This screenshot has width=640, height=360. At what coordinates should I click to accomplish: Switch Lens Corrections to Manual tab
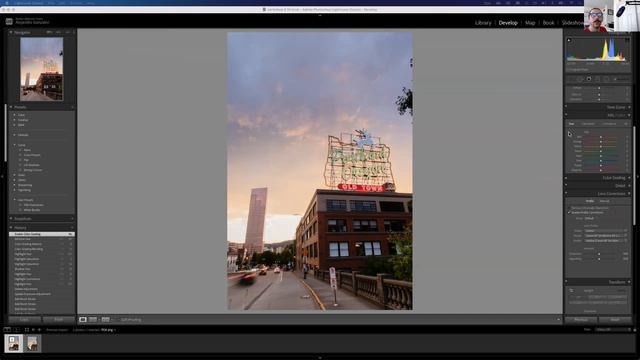(604, 201)
